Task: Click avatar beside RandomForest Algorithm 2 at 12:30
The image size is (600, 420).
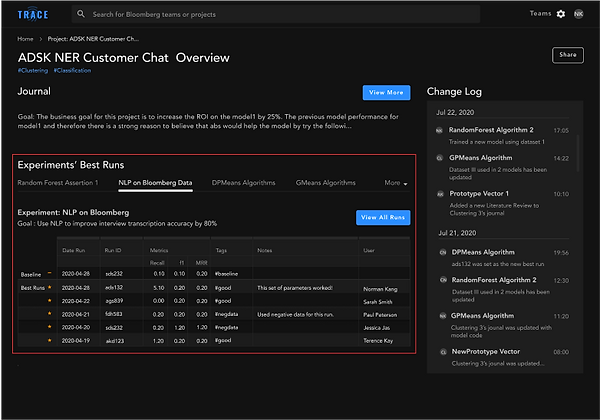Action: click(443, 280)
